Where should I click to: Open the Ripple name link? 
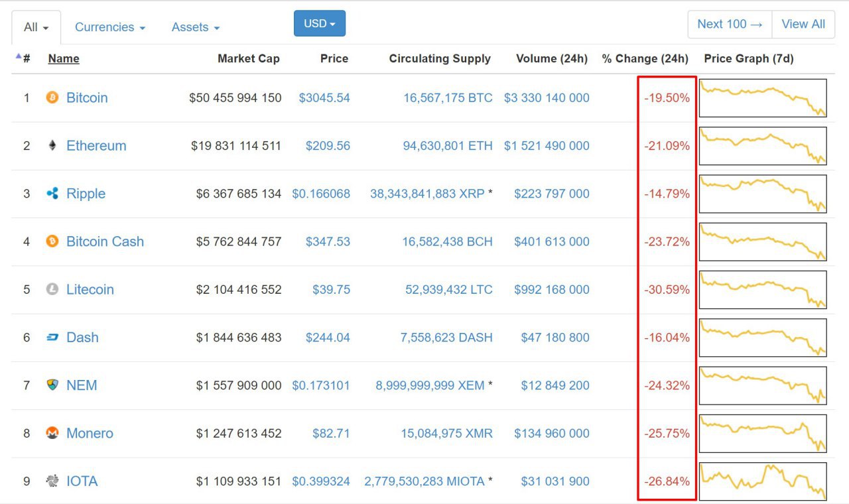pyautogui.click(x=86, y=194)
